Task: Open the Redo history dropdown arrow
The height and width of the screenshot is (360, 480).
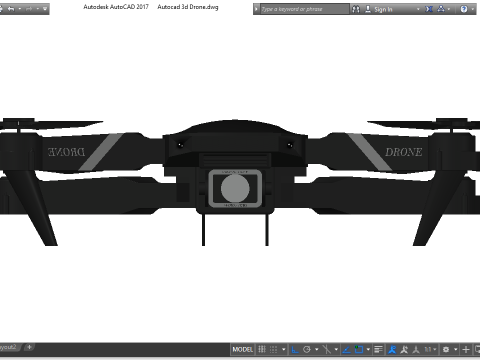Action: pos(38,9)
